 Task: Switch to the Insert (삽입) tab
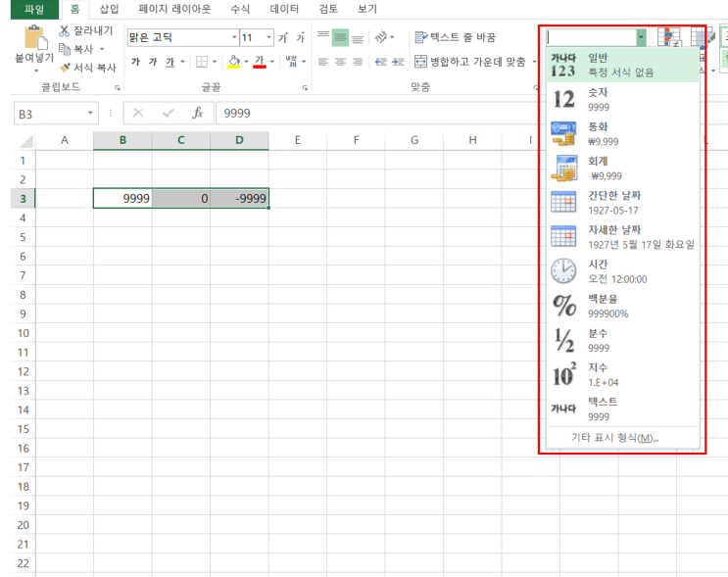point(109,9)
